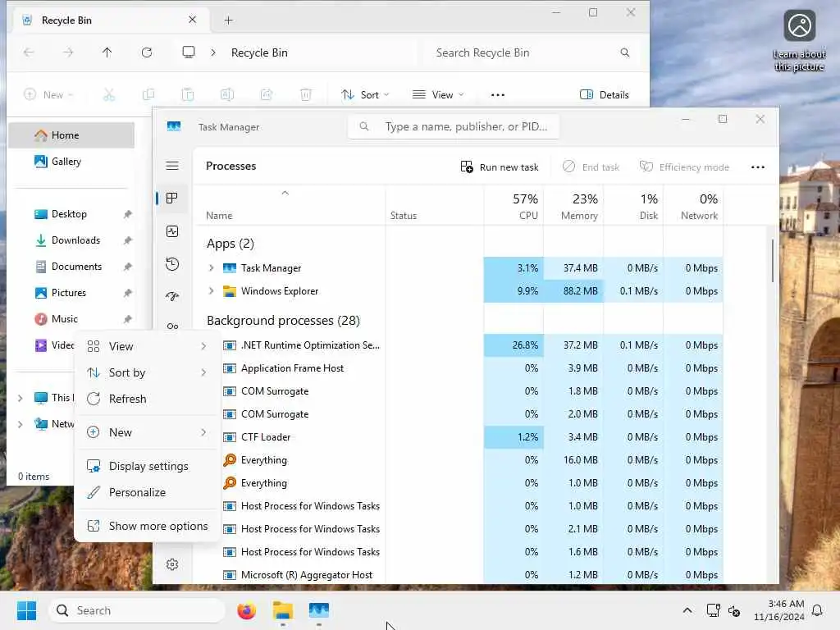Open App history icon in Task Manager sidebar
Image resolution: width=840 pixels, height=630 pixels.
(172, 264)
